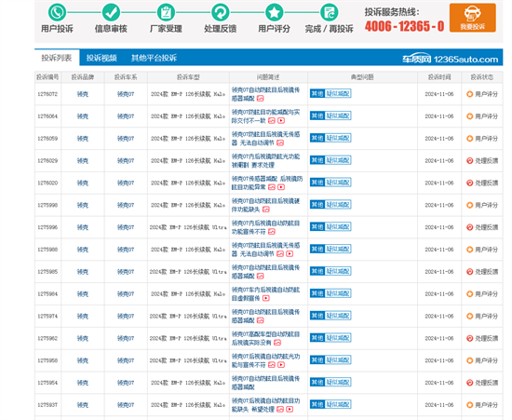Screen dimensions: 512x420
Task: Click 处理反馈 status icon in row 1276029
Action: pyautogui.click(x=469, y=161)
